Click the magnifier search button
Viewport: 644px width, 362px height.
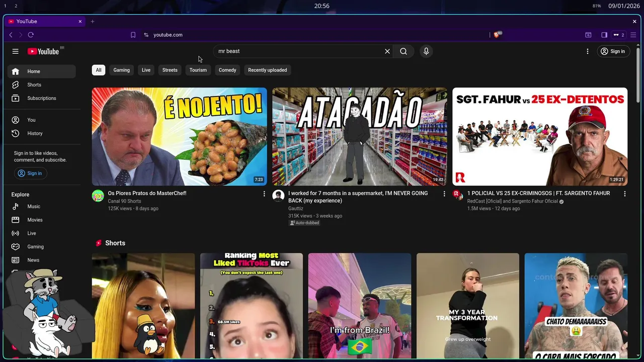pyautogui.click(x=404, y=51)
